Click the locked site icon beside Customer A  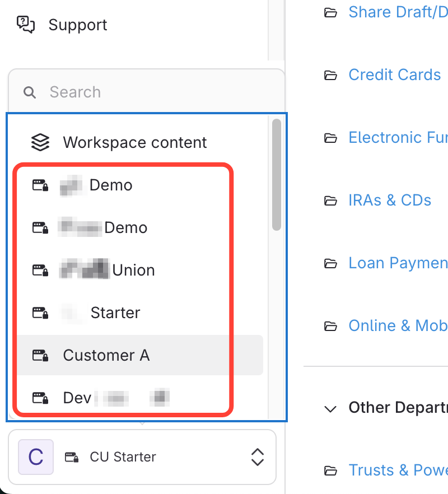40,355
